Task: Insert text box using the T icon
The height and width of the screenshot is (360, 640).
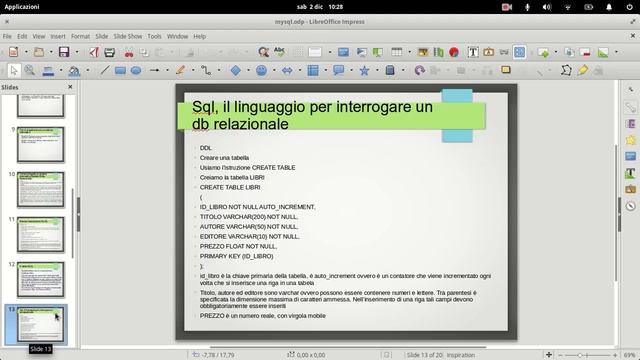Action: (473, 52)
